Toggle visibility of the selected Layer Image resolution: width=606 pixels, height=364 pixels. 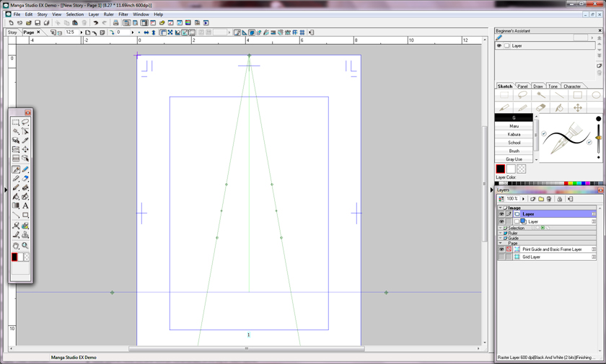[x=501, y=214]
